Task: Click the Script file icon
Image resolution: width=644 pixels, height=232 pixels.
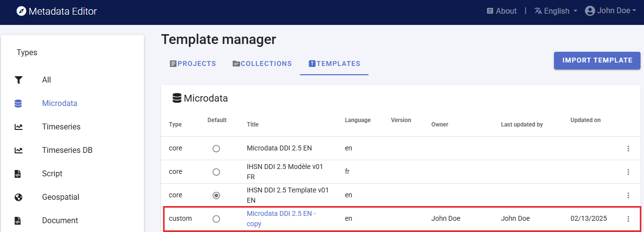Action: pos(19,174)
